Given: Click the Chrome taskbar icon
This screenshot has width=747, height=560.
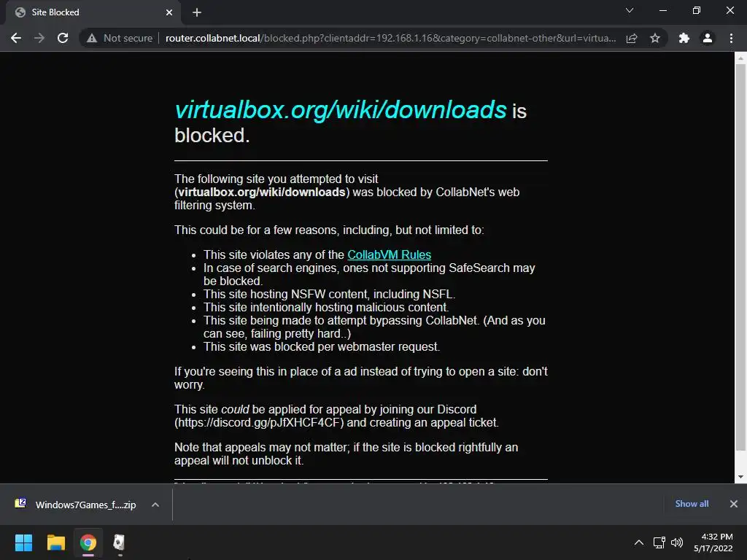Looking at the screenshot, I should (x=88, y=542).
